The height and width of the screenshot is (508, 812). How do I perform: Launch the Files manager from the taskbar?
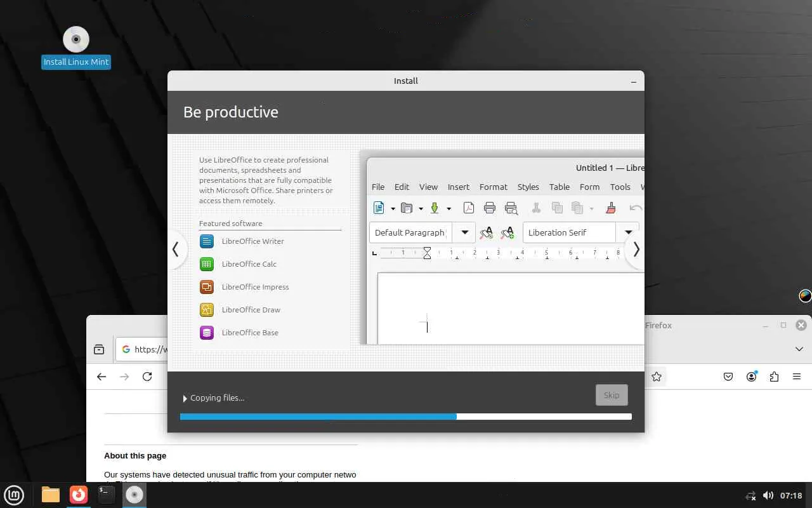coord(51,495)
